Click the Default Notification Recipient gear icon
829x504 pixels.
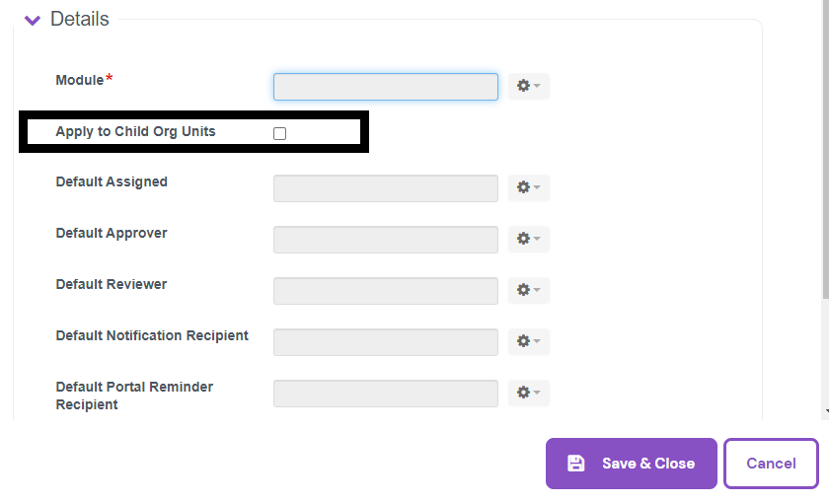pyautogui.click(x=528, y=341)
